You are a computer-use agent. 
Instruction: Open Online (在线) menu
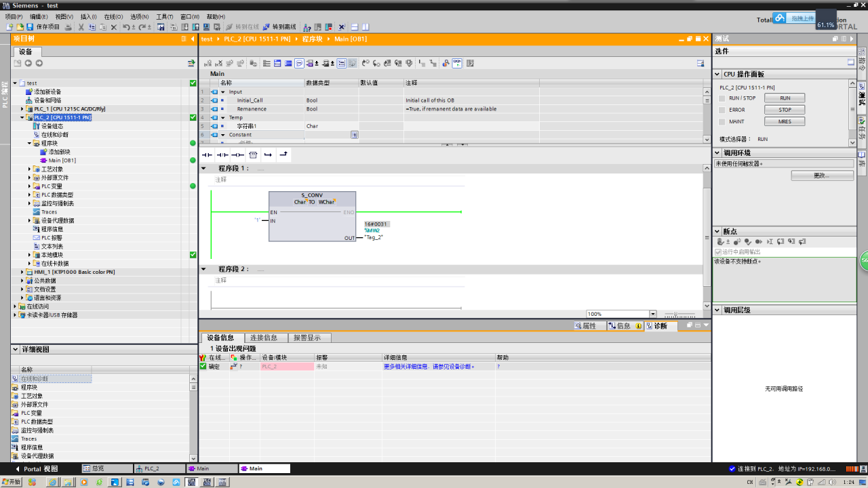click(x=114, y=16)
